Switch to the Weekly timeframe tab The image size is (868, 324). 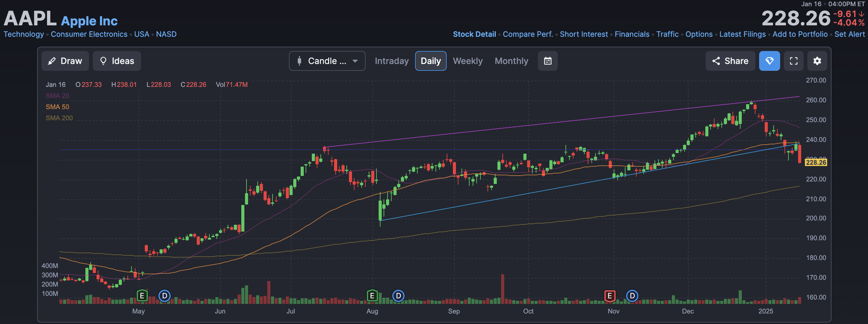(x=468, y=61)
